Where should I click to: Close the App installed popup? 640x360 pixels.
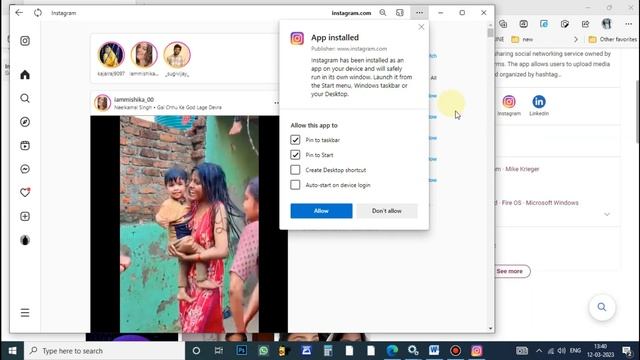click(x=421, y=27)
